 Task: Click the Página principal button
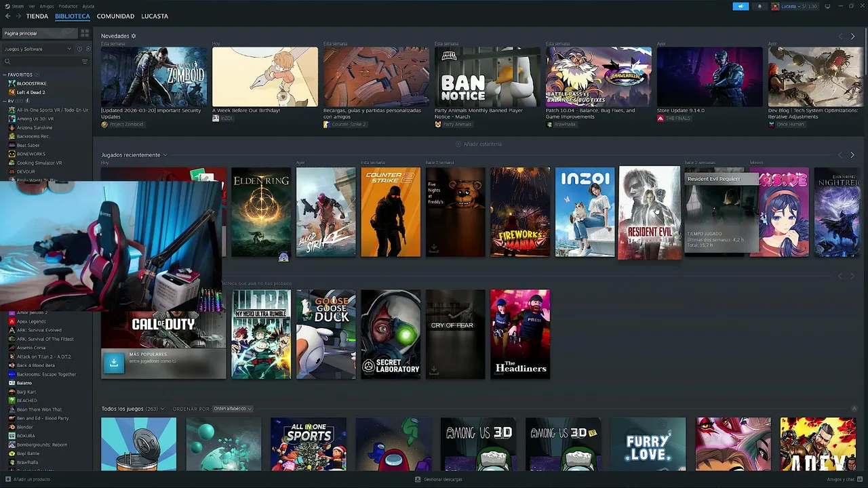coord(39,33)
